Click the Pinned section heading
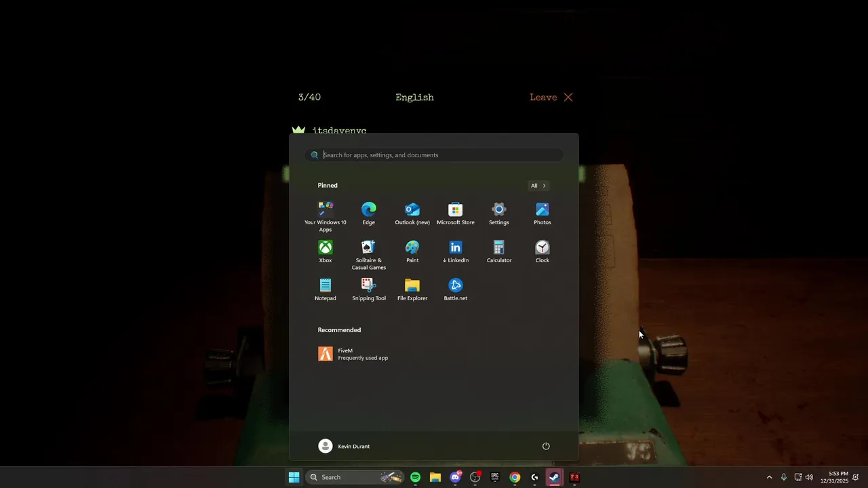Image resolution: width=868 pixels, height=488 pixels. click(328, 186)
